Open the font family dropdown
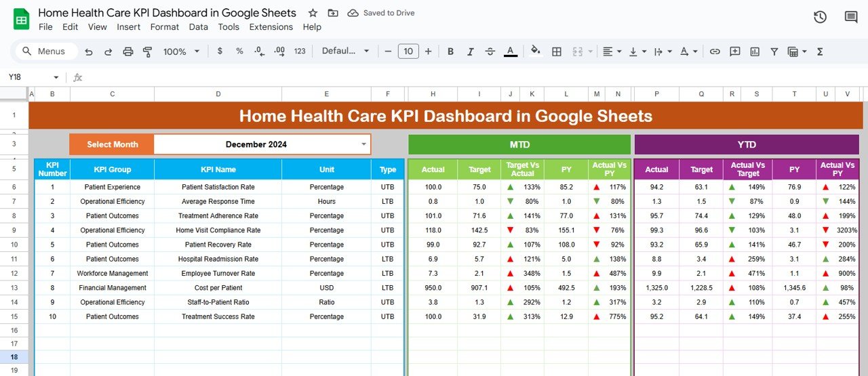Viewport: 868px width, 376px height. click(345, 51)
